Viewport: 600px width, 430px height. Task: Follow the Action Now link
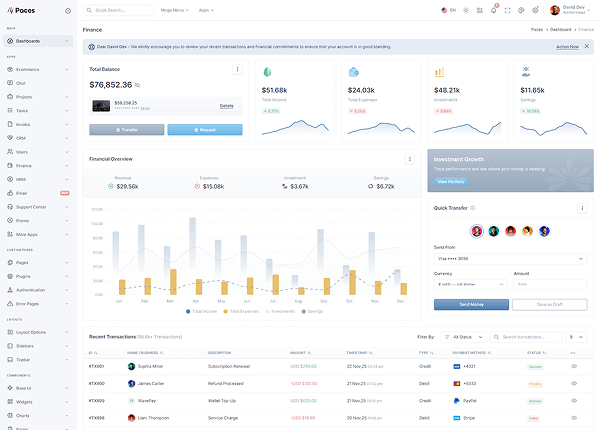[x=567, y=46]
